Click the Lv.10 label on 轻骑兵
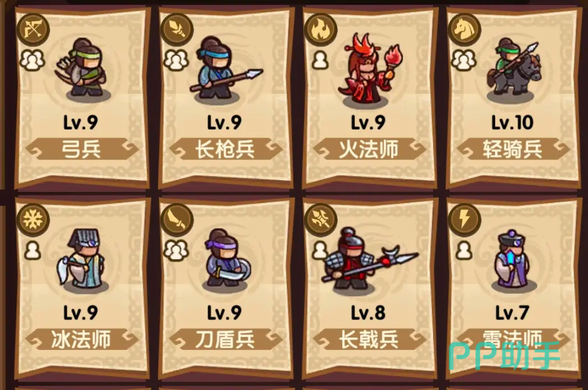The height and width of the screenshot is (390, 588). (512, 122)
